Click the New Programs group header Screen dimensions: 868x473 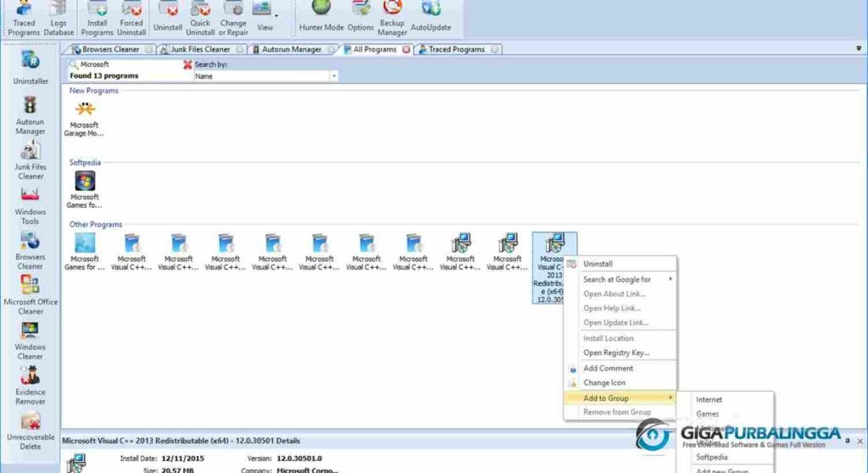(x=93, y=91)
